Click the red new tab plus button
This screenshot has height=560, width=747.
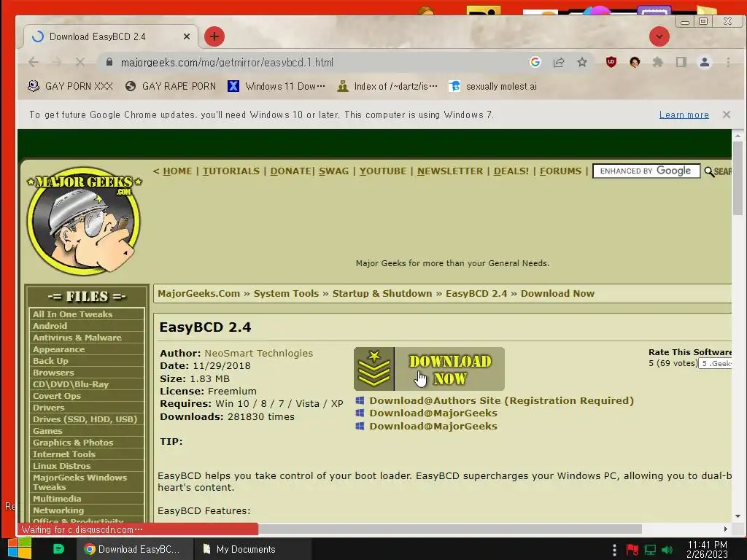(214, 36)
